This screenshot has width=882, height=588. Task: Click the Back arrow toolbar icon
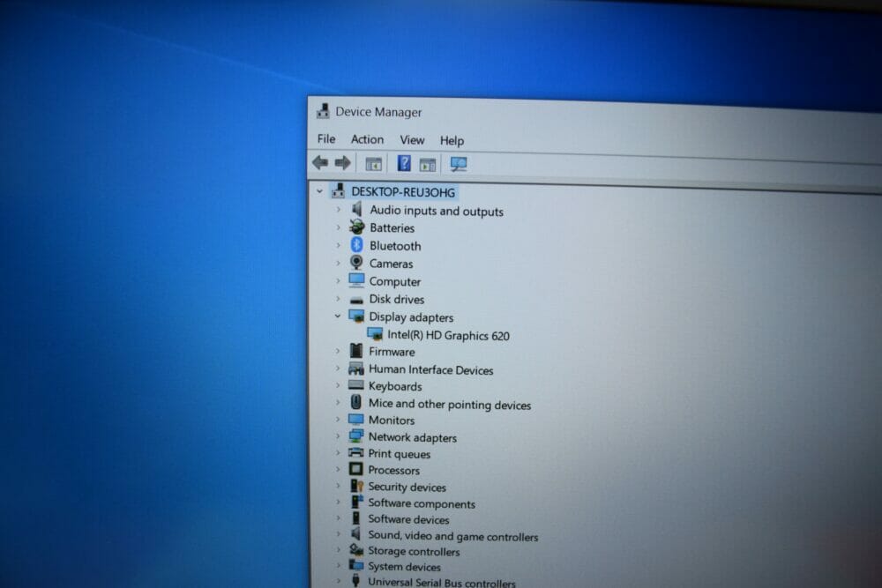click(320, 163)
